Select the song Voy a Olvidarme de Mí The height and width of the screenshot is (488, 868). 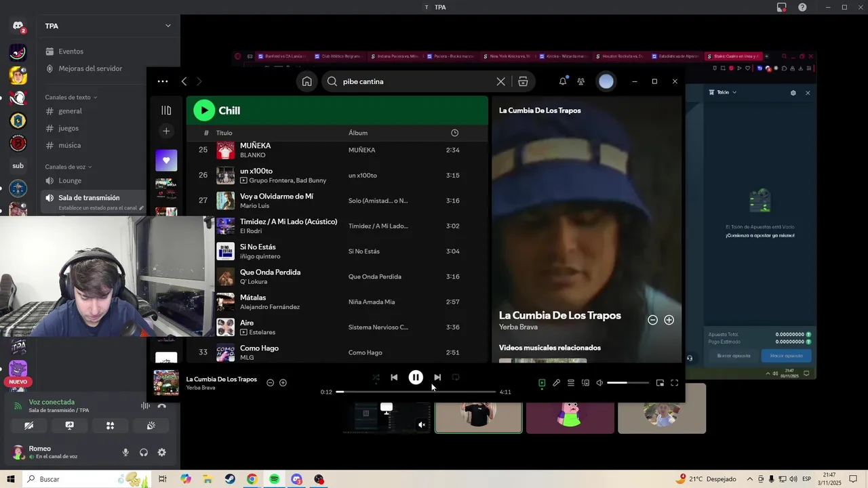[x=337, y=201]
